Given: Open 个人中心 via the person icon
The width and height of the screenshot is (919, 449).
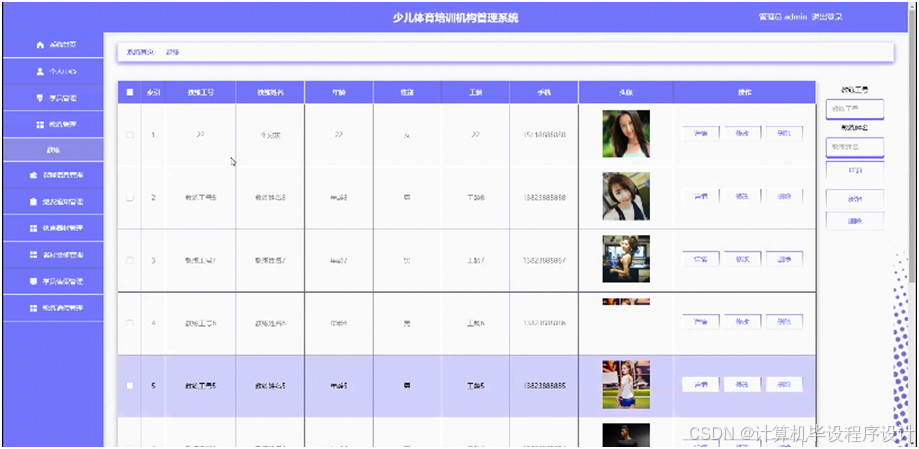Looking at the screenshot, I should pyautogui.click(x=40, y=72).
